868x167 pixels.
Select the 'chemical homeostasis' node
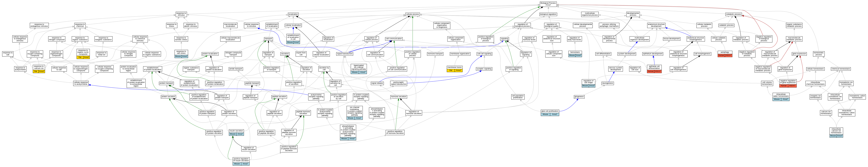841,69
